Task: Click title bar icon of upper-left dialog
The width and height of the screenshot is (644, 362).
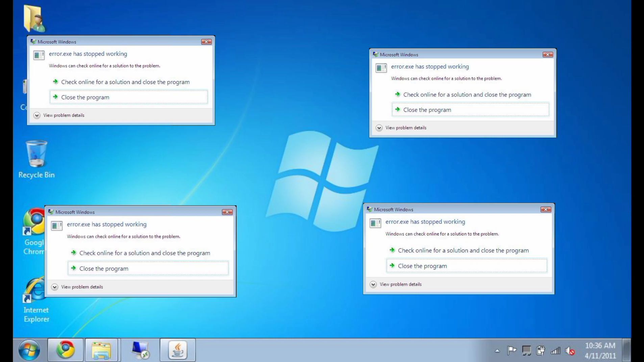Action: click(33, 42)
